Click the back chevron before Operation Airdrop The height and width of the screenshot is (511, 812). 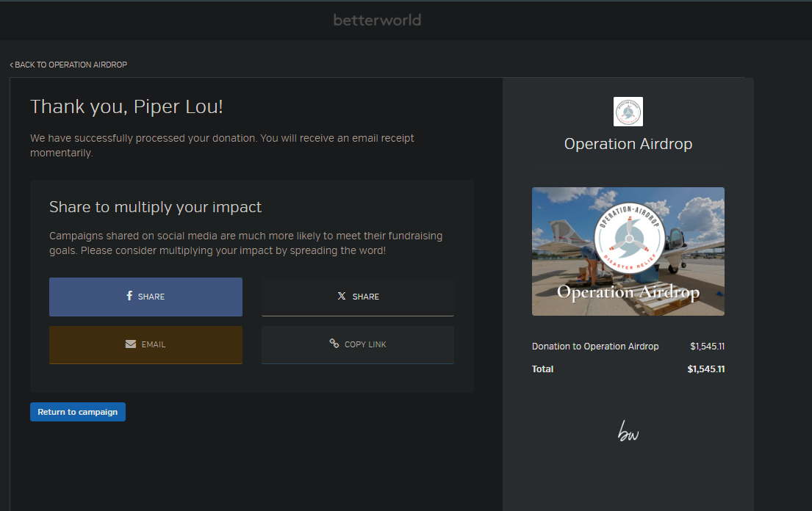(x=11, y=65)
